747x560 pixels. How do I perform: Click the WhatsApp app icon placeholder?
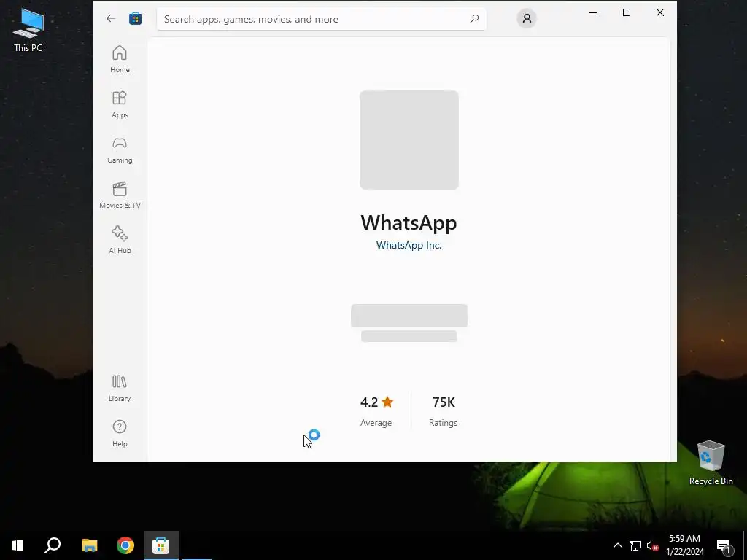click(409, 140)
